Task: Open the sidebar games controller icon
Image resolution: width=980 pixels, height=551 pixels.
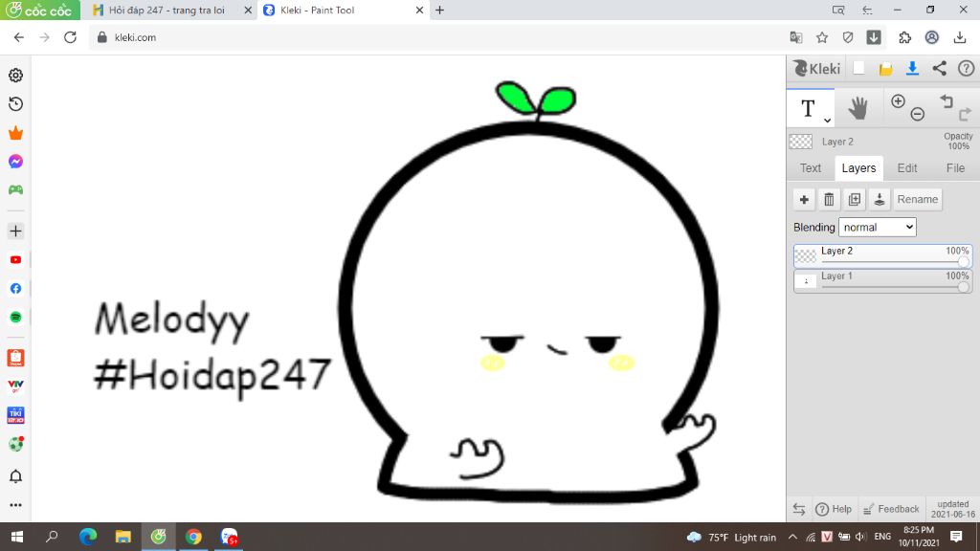Action: pyautogui.click(x=15, y=190)
